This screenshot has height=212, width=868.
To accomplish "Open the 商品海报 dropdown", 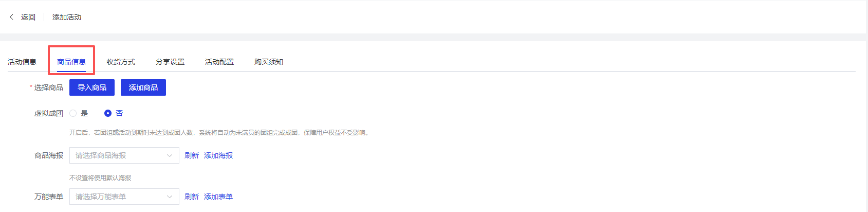I will (x=124, y=155).
